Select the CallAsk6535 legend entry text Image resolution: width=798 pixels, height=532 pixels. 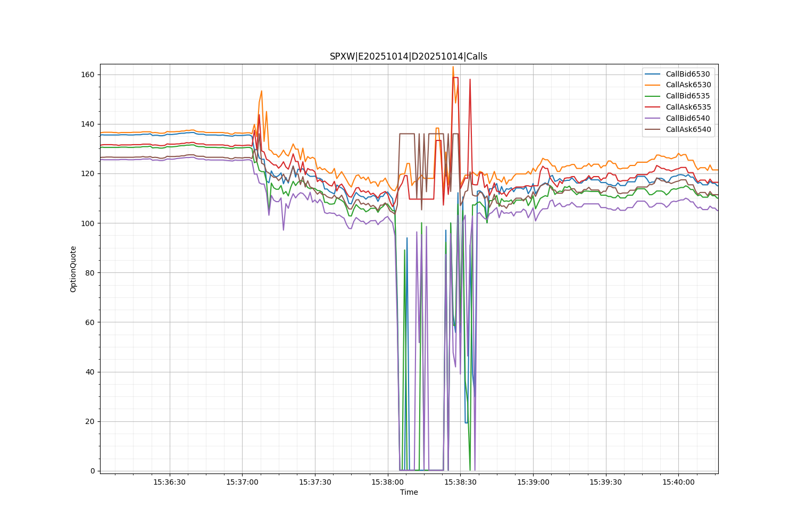[x=688, y=107]
